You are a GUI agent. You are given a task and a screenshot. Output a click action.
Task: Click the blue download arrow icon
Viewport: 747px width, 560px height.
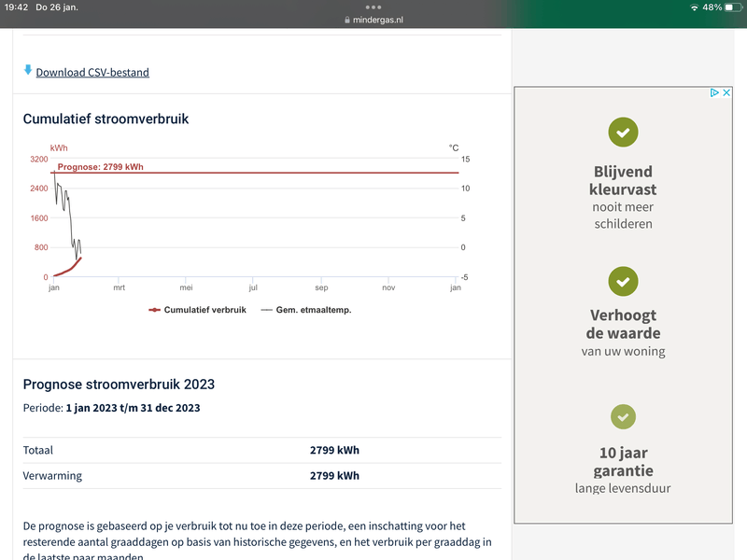coord(28,70)
